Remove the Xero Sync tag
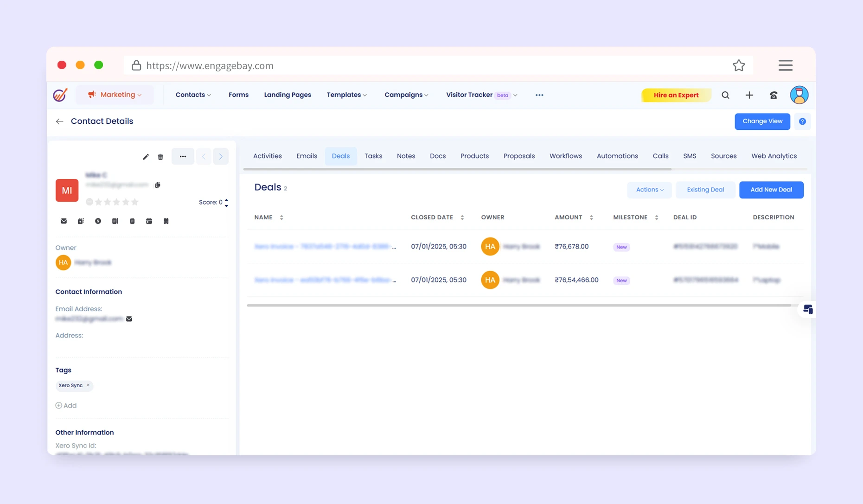This screenshot has height=504, width=863. coord(88,385)
